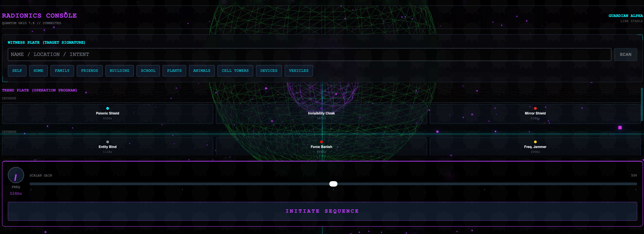Image resolution: width=644 pixels, height=234 pixels.
Task: Select the Mirror Shield program
Action: [x=535, y=114]
